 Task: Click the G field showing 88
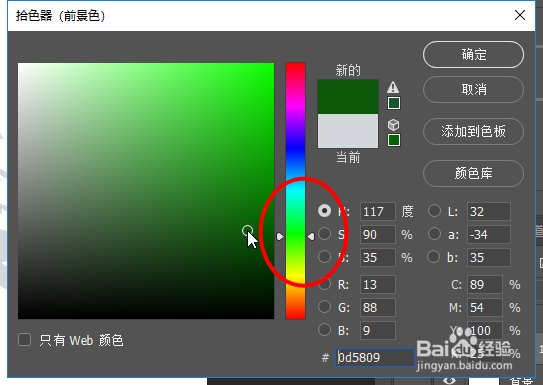377,307
